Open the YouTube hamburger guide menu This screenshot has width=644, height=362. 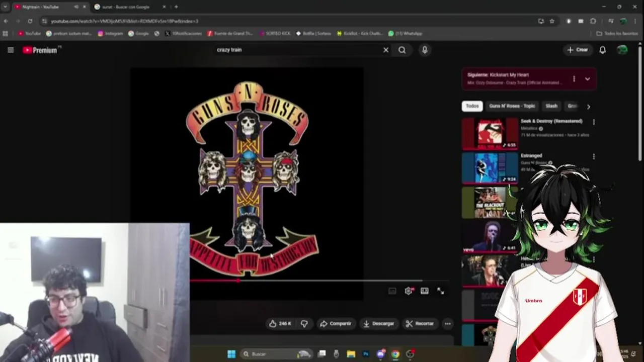[10, 50]
